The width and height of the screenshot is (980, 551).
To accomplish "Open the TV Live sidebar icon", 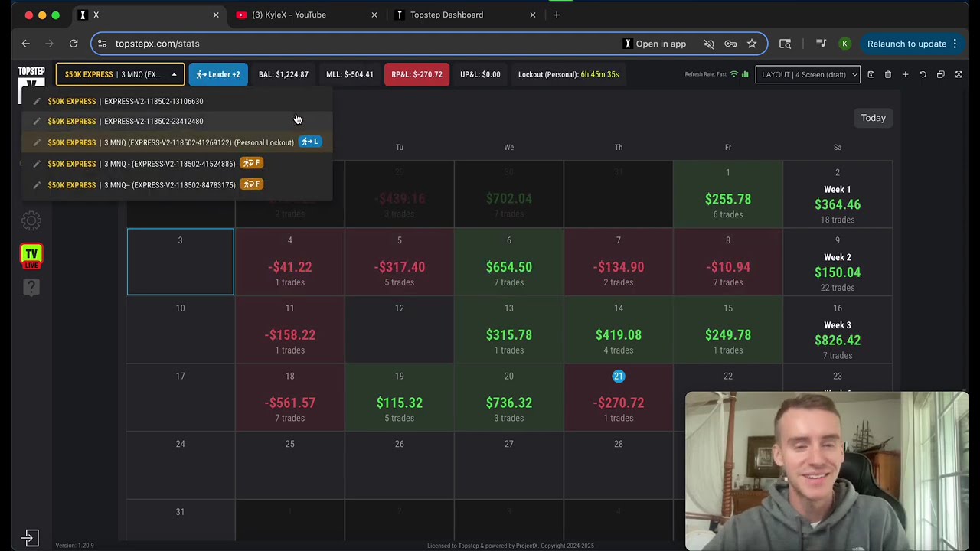I will 31,256.
